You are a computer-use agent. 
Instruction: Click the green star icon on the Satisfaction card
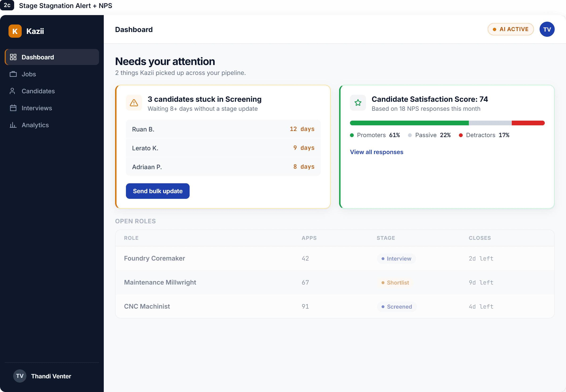[x=358, y=103]
